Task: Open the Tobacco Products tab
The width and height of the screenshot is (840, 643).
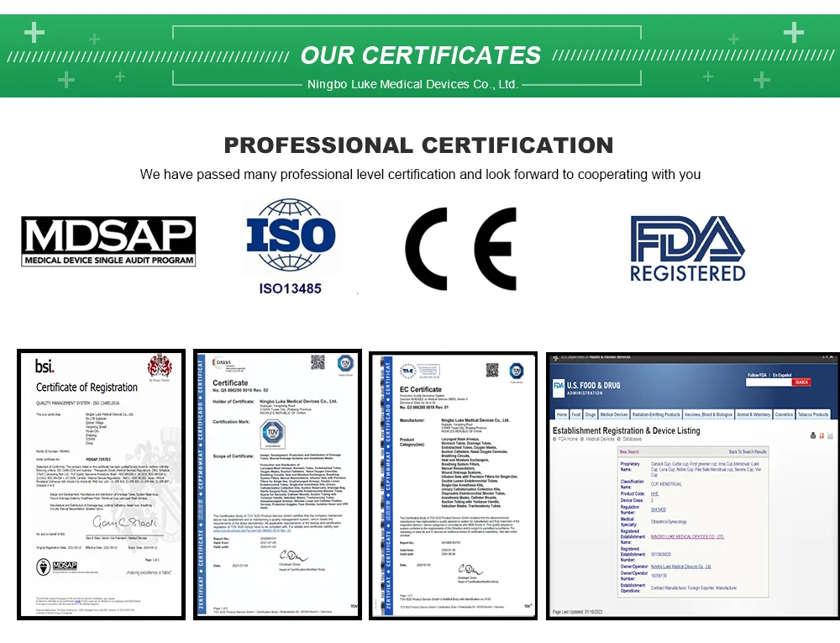Action: pyautogui.click(x=813, y=414)
